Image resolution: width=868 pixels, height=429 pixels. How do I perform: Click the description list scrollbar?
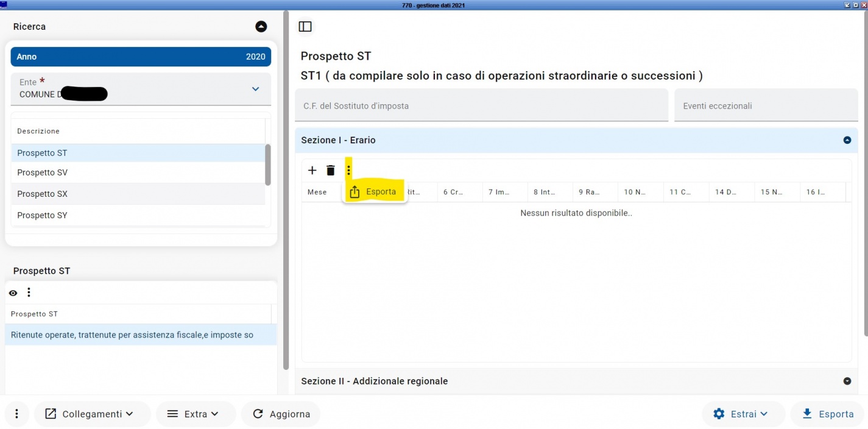tap(268, 165)
